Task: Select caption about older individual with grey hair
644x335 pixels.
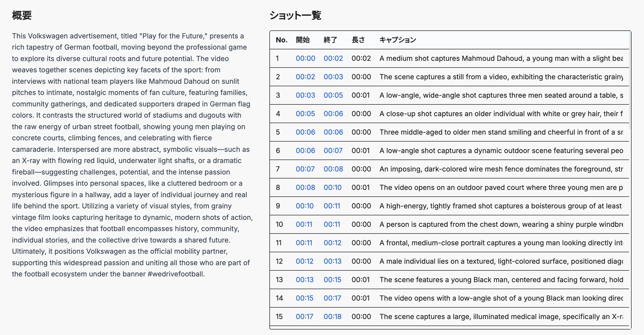Action: click(x=501, y=114)
